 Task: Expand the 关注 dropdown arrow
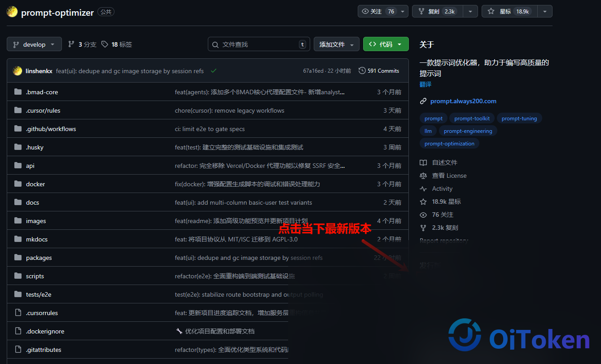pos(403,12)
